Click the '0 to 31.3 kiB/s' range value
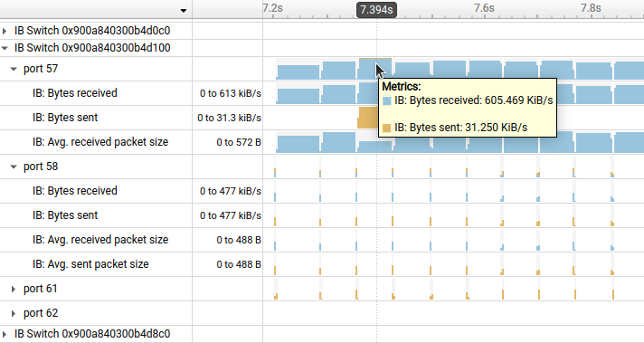Screen dimensions: 644x343 [229, 119]
